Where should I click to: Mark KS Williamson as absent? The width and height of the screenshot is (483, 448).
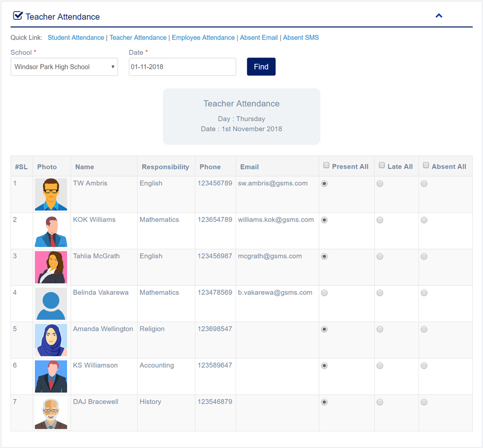(x=424, y=366)
